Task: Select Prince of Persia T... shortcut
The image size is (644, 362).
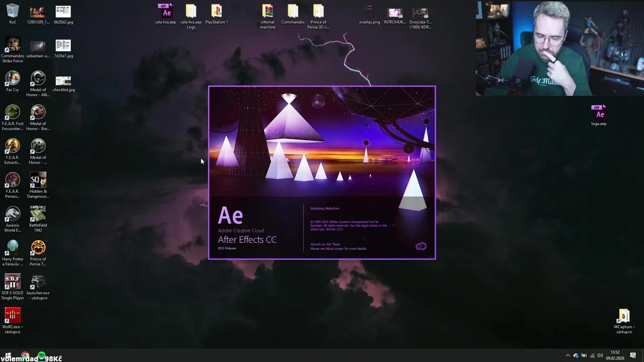Action: 38,253
